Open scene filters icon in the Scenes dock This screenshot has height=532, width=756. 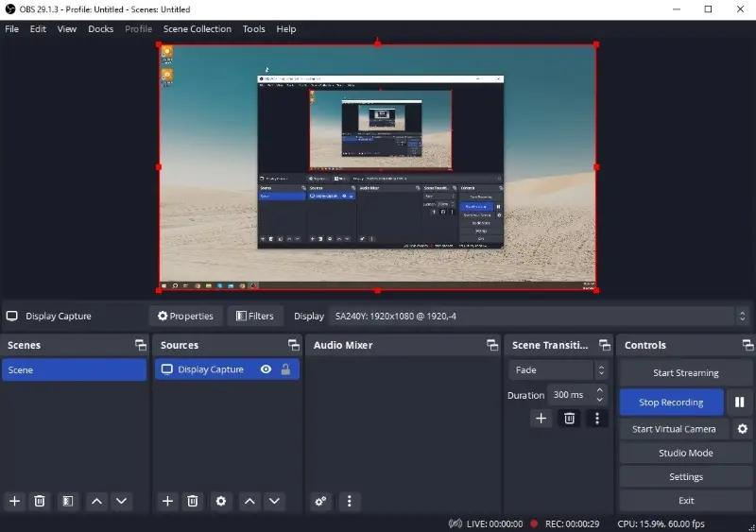point(68,501)
